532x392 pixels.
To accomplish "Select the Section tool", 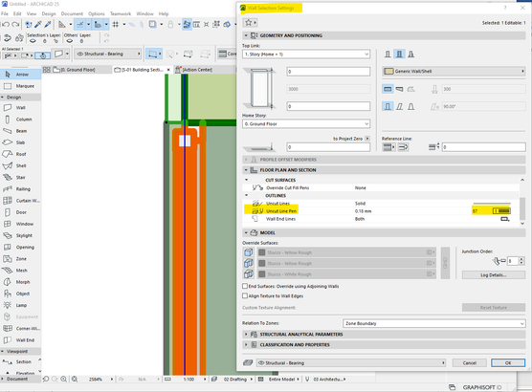I will 20,361.
